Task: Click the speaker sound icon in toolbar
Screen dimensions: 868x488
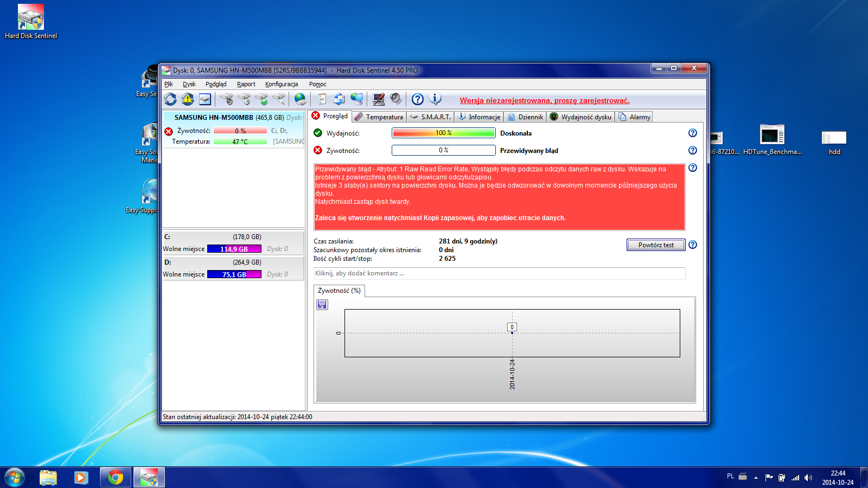Action: pyautogui.click(x=396, y=99)
